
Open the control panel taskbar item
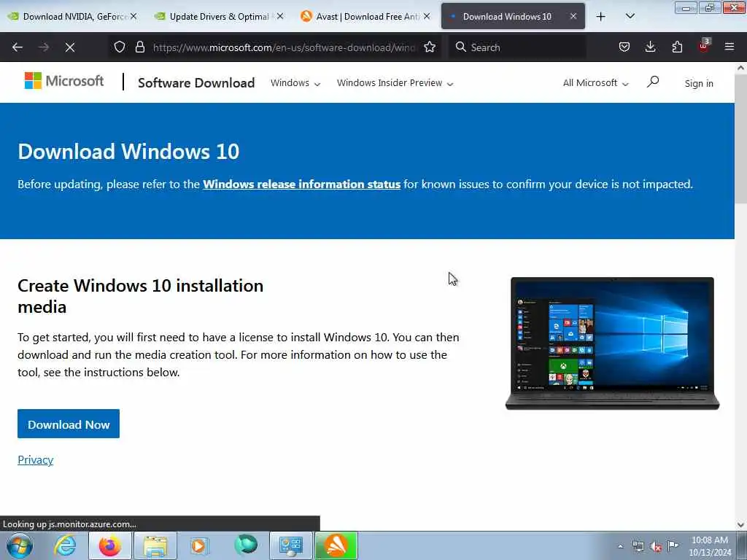pyautogui.click(x=290, y=545)
